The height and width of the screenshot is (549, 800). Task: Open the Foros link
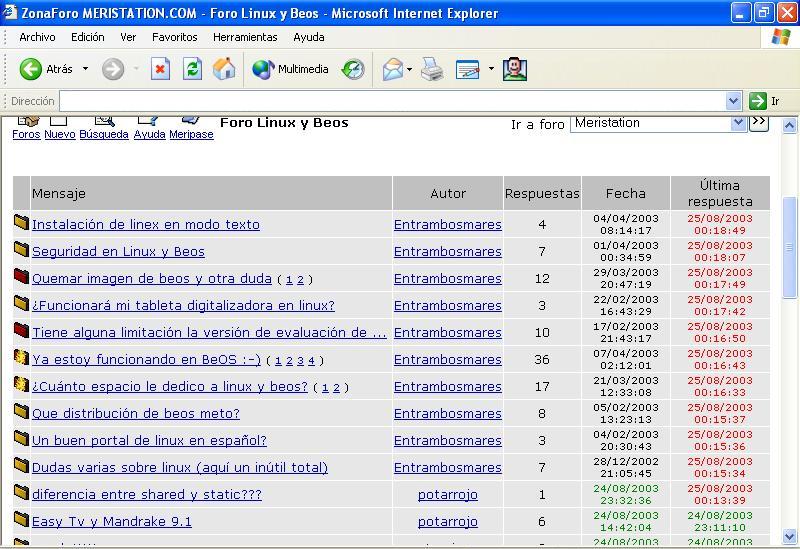pos(26,134)
